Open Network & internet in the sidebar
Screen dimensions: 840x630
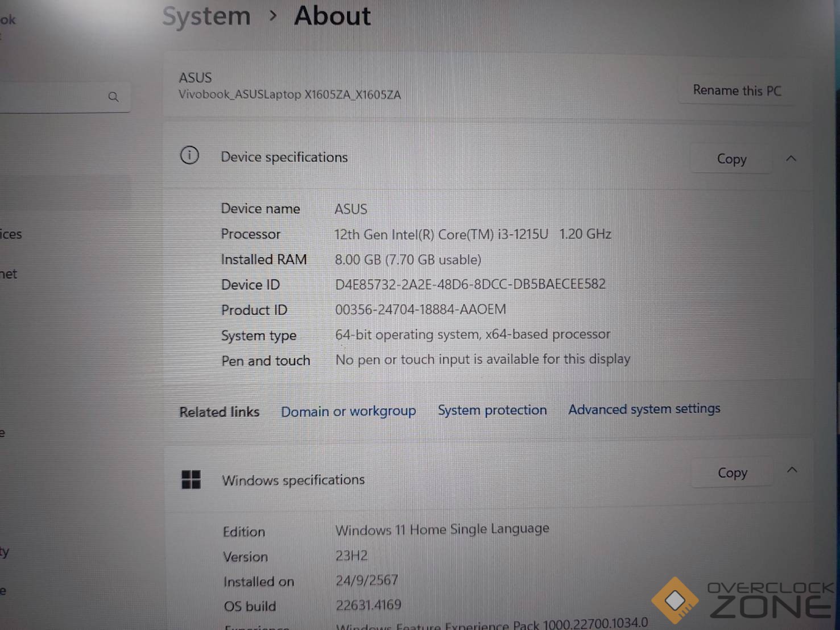coord(9,274)
